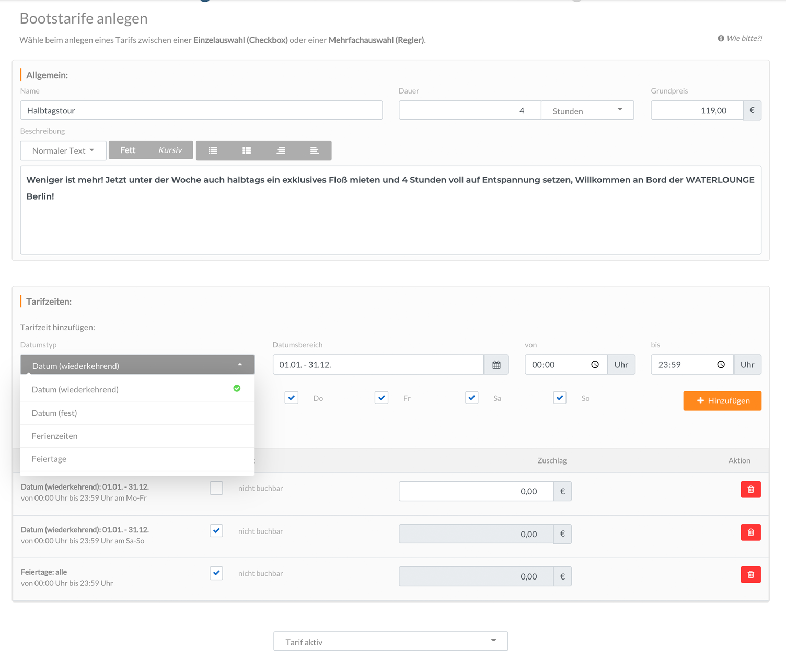786x672 pixels.
Task: Delete the Mo-Fr tariff time row
Action: [750, 490]
